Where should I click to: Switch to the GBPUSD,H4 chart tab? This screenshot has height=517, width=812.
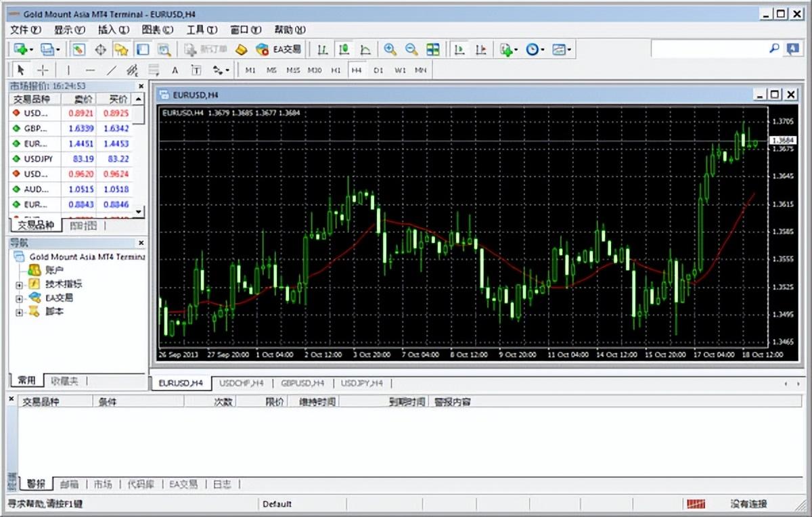[302, 383]
